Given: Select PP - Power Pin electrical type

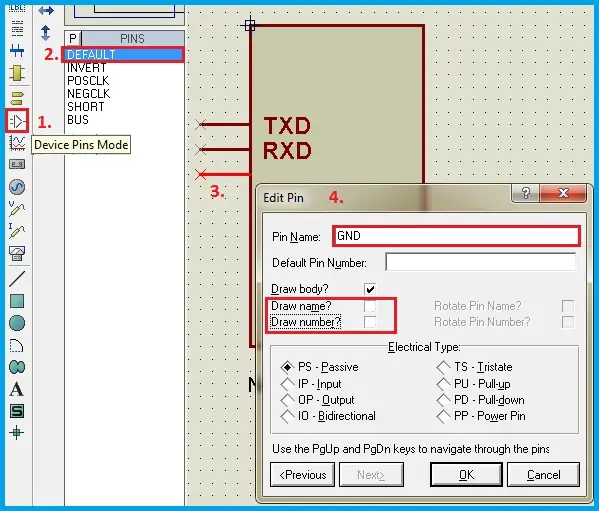Looking at the screenshot, I should pos(481,416).
